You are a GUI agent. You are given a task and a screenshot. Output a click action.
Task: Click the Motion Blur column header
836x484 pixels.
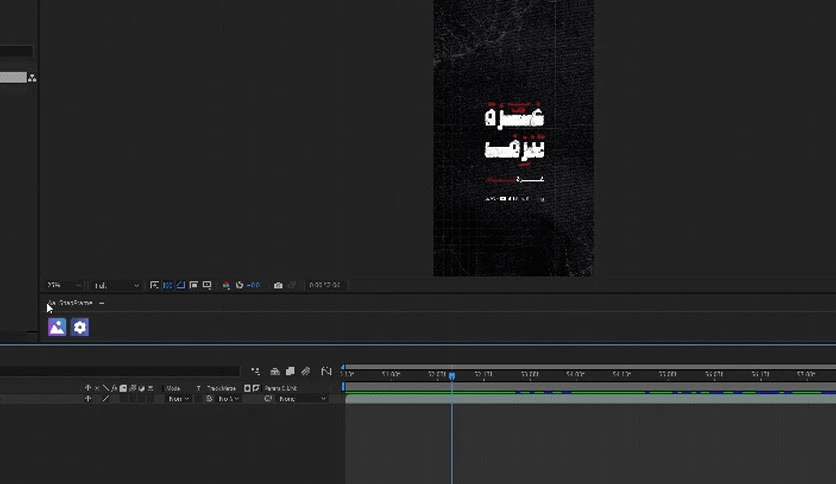(x=132, y=388)
